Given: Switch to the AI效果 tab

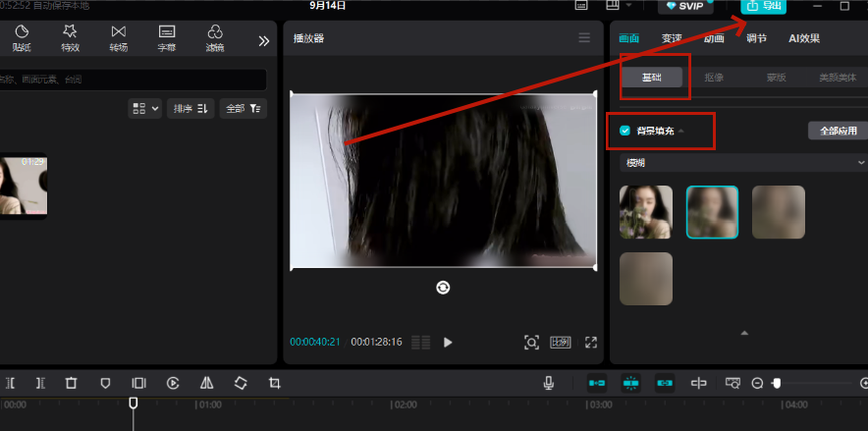Looking at the screenshot, I should pos(803,39).
